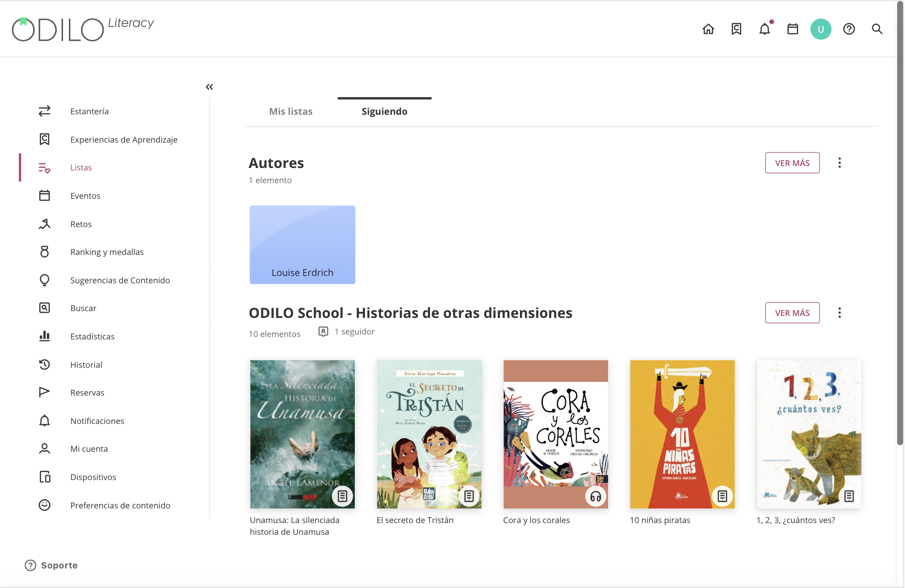The height and width of the screenshot is (588, 905).
Task: Open the calendar icon in header
Action: (793, 29)
